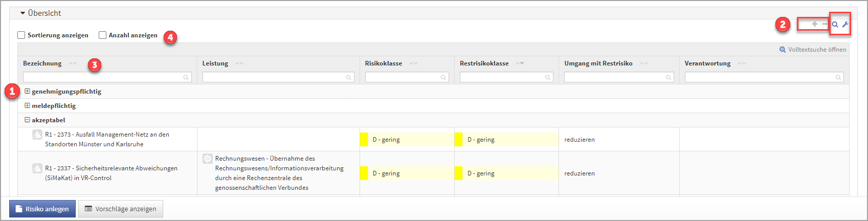Click warning icon of risk R1 - 2373
Viewport: 868px width, 221px height.
click(37, 135)
